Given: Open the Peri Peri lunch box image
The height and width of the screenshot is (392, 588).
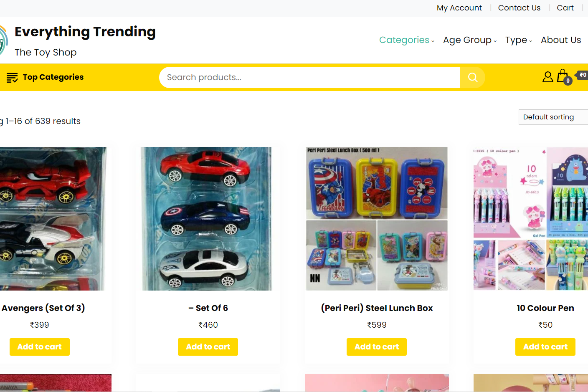Looking at the screenshot, I should coord(377,218).
